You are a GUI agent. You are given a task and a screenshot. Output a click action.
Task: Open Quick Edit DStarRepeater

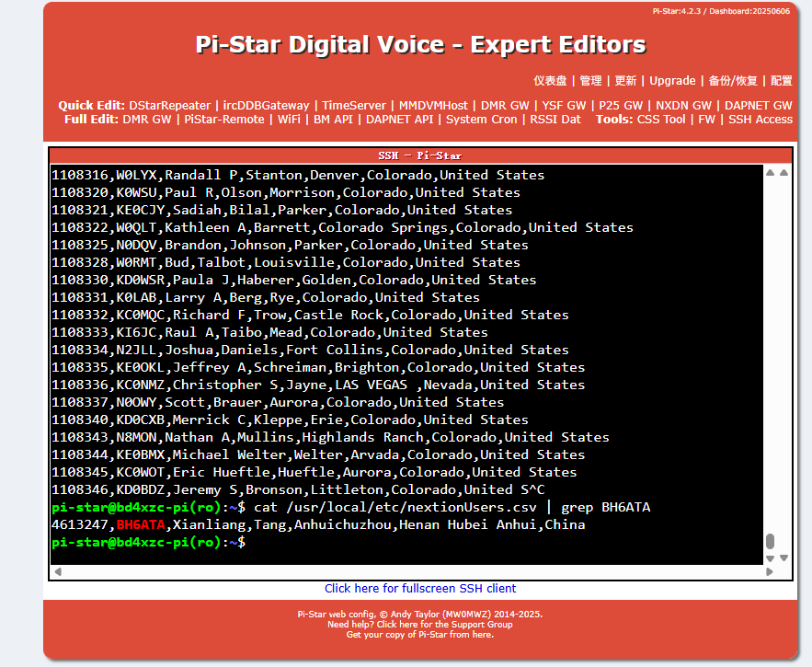pyautogui.click(x=170, y=105)
